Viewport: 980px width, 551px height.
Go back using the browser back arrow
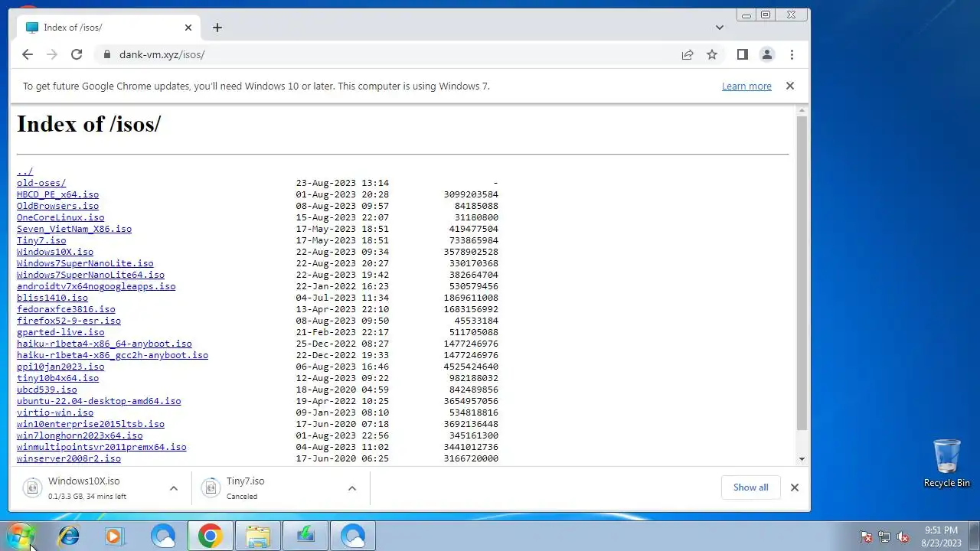pyautogui.click(x=28, y=54)
